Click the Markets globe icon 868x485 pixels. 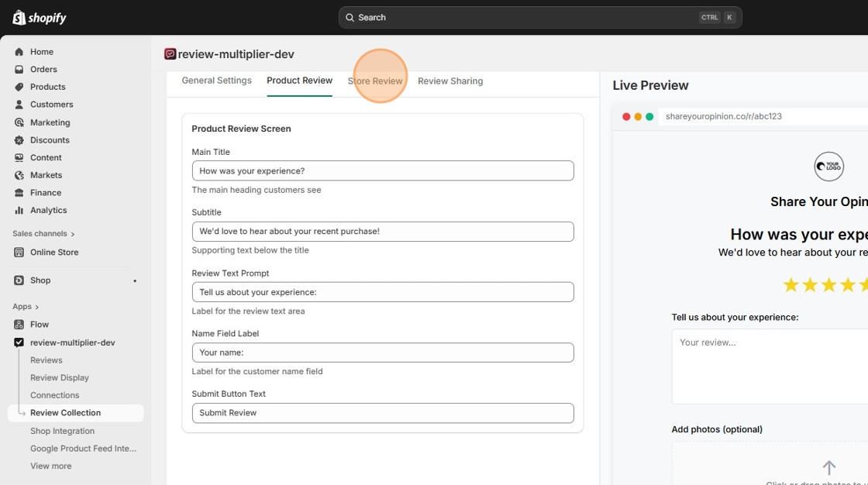tap(19, 175)
